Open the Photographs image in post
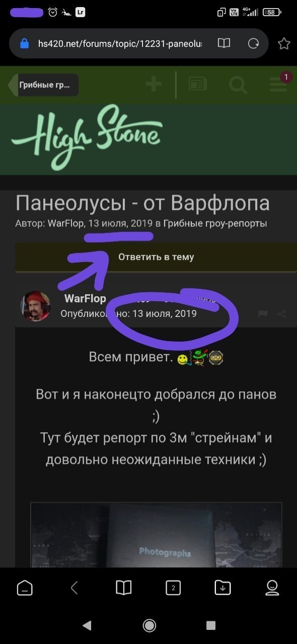This screenshot has height=644, width=297. coord(156,535)
